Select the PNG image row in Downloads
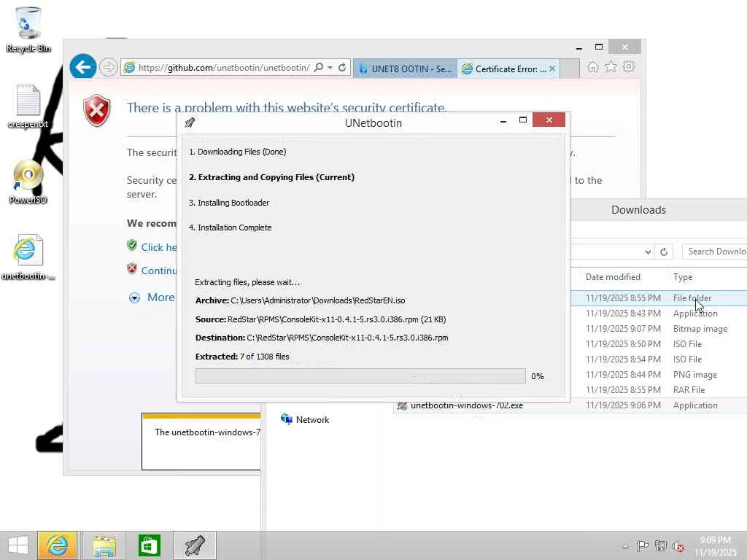747x560 pixels. click(x=659, y=375)
